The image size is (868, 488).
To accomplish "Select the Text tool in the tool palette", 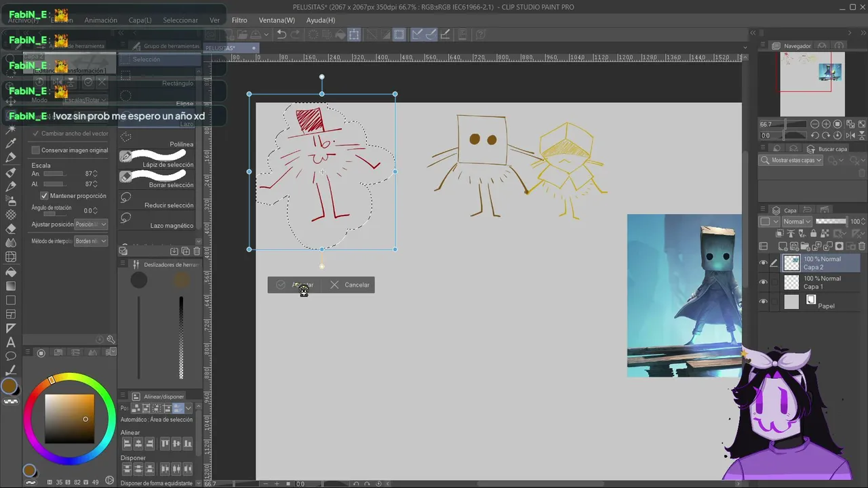I will coord(11,342).
